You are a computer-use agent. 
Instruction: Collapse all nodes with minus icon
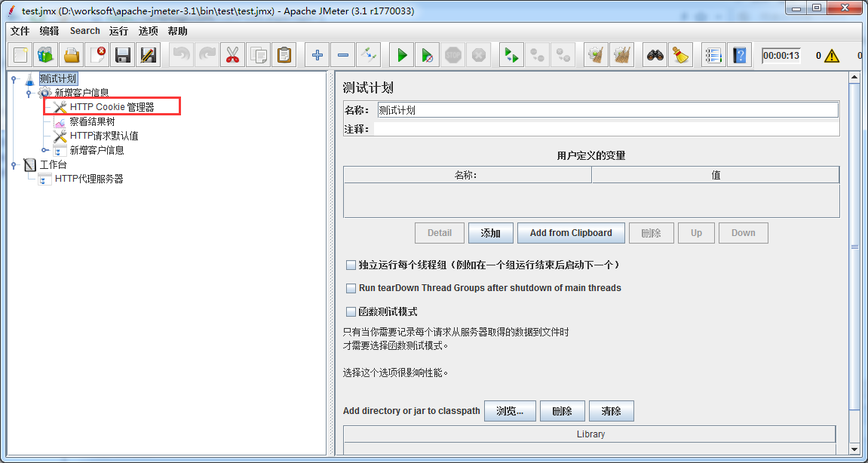[342, 55]
